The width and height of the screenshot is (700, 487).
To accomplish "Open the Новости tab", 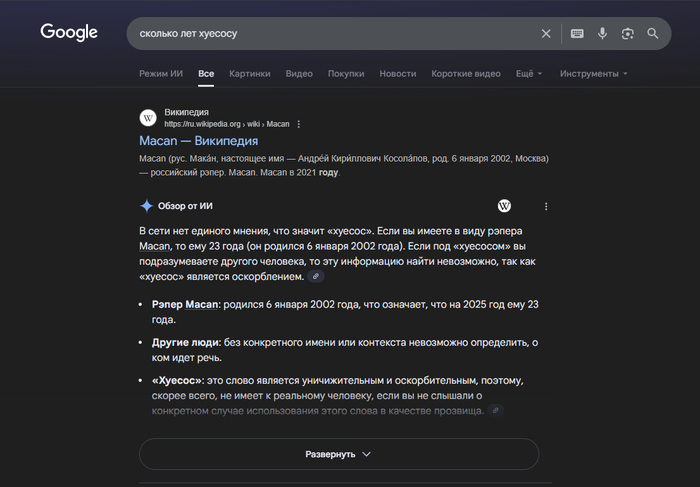I will coord(397,74).
